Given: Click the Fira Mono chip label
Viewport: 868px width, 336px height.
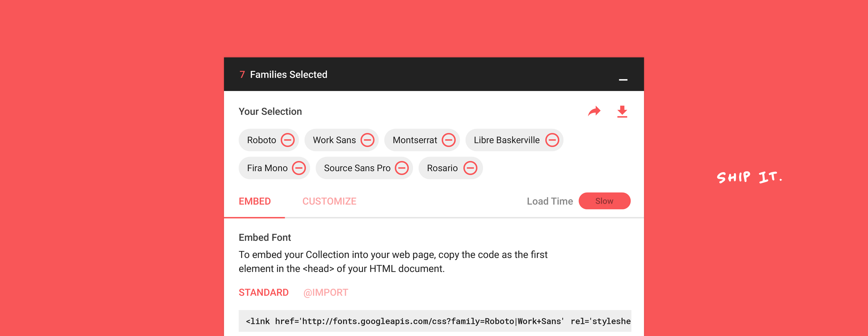Looking at the screenshot, I should click(267, 168).
